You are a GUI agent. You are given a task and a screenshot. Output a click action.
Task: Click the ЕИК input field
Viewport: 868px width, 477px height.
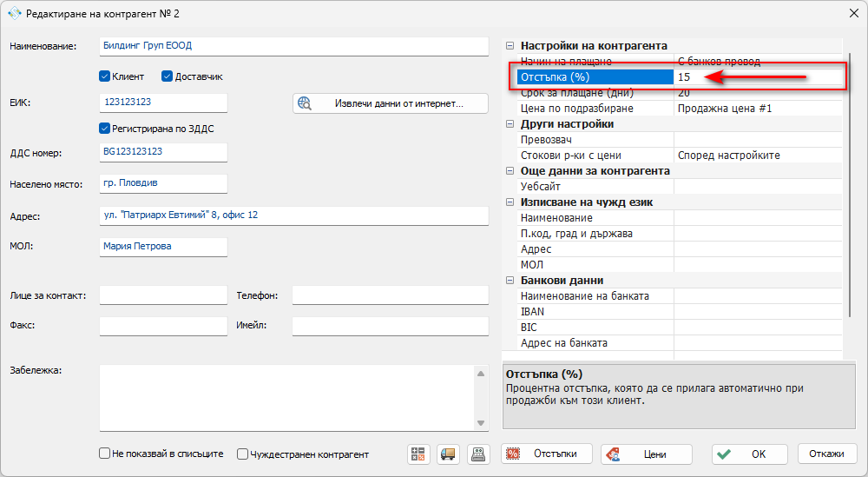coord(163,103)
